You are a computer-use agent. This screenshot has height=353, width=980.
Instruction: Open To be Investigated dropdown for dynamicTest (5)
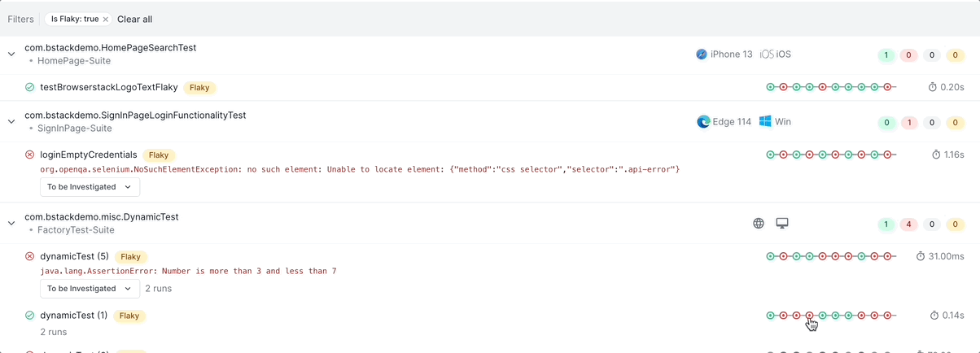tap(90, 289)
